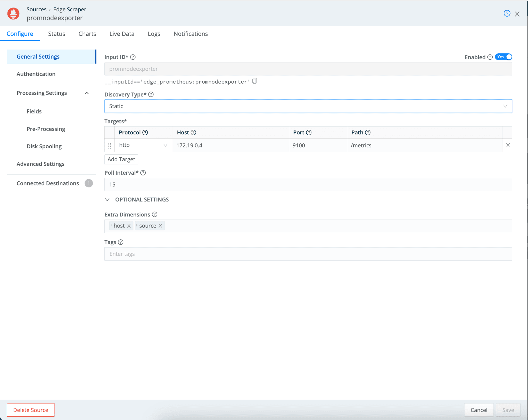Click into the Poll Interval field

click(x=308, y=185)
